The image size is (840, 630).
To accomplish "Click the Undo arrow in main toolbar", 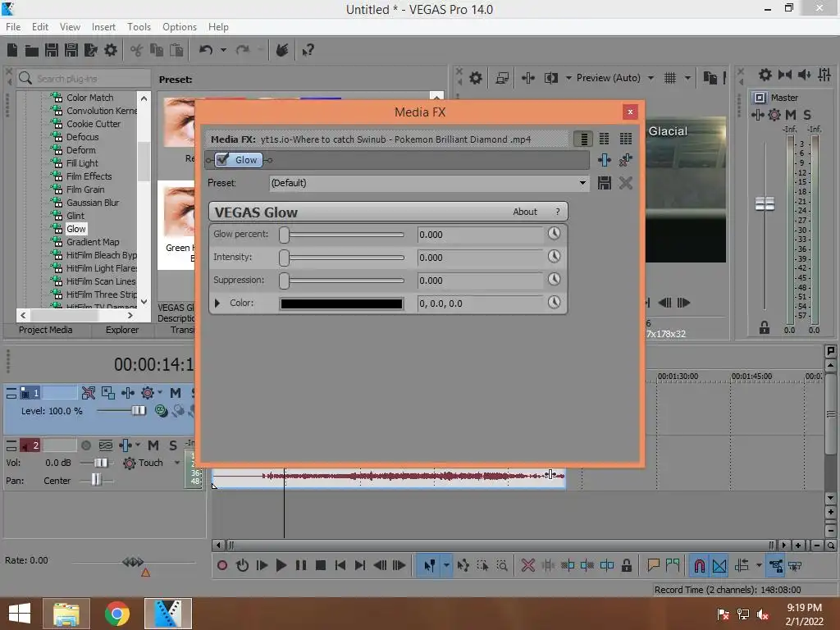I will (x=206, y=50).
